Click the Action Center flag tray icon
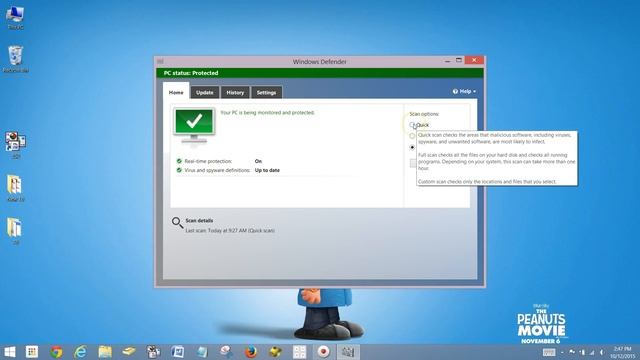Viewport: 640px width, 360px height. click(572, 352)
